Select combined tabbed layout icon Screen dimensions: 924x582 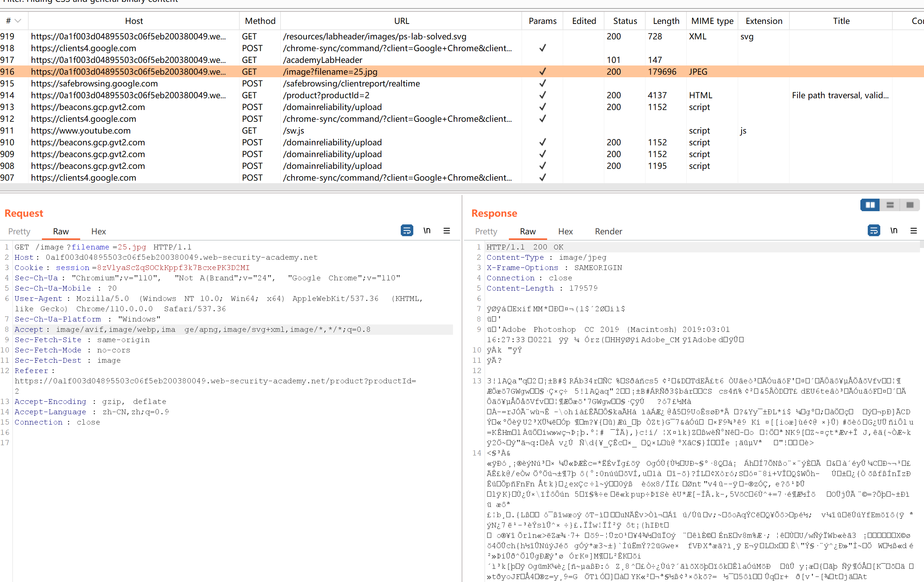(909, 205)
